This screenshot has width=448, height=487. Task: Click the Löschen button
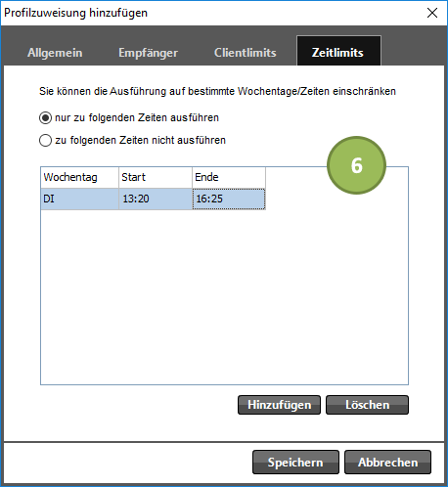(x=367, y=405)
